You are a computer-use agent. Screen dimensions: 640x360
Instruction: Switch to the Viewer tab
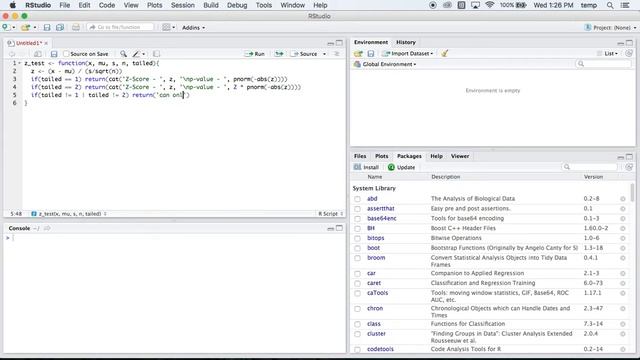(460, 156)
